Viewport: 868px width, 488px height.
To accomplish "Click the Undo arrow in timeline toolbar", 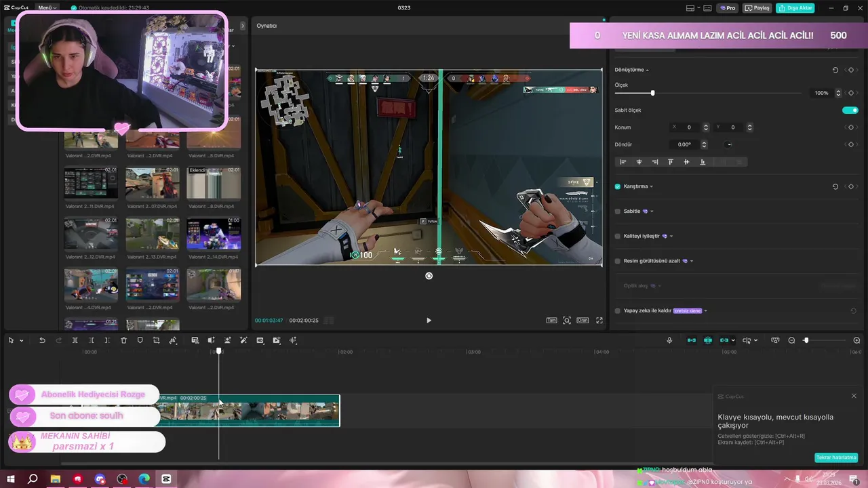I will [42, 340].
